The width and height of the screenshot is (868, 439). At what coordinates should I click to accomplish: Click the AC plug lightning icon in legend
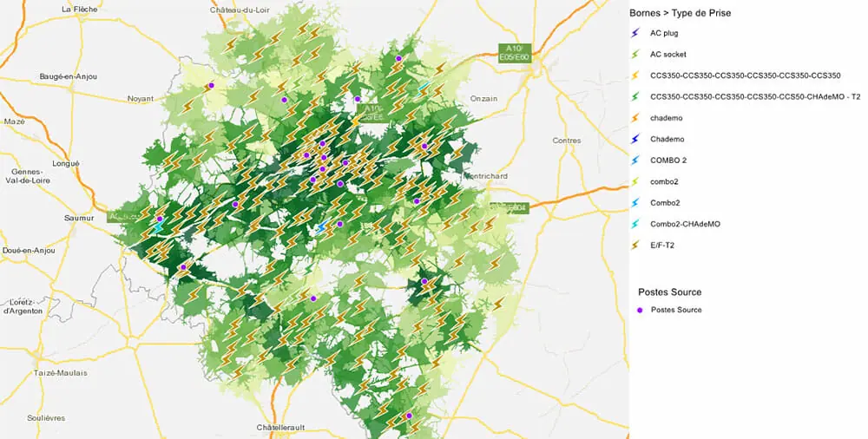tap(637, 33)
